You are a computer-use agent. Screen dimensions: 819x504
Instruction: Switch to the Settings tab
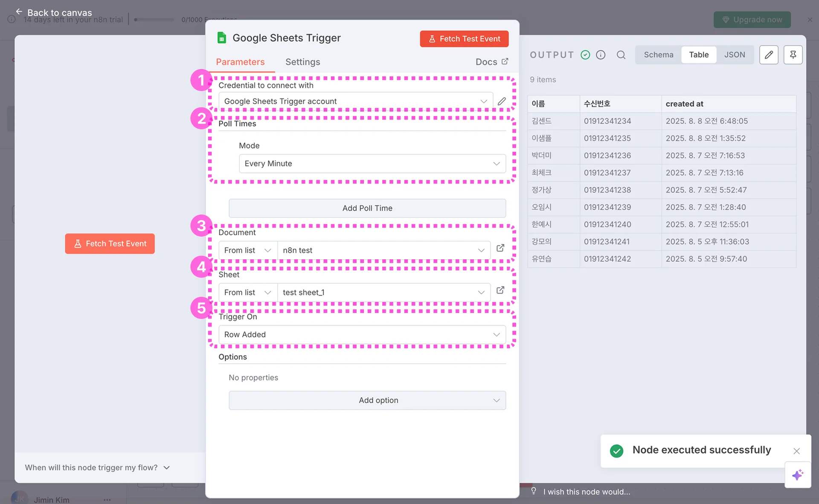[302, 62]
